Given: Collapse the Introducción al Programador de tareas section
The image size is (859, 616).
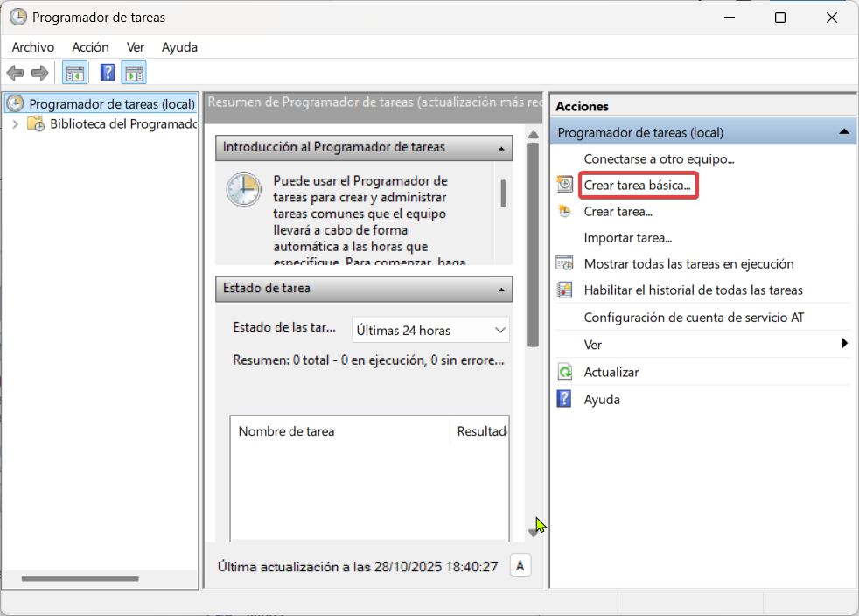Looking at the screenshot, I should [501, 148].
